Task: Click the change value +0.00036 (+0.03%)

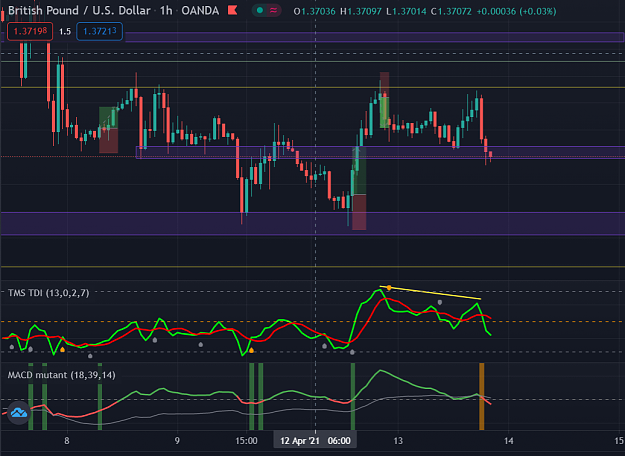Action: [516, 11]
